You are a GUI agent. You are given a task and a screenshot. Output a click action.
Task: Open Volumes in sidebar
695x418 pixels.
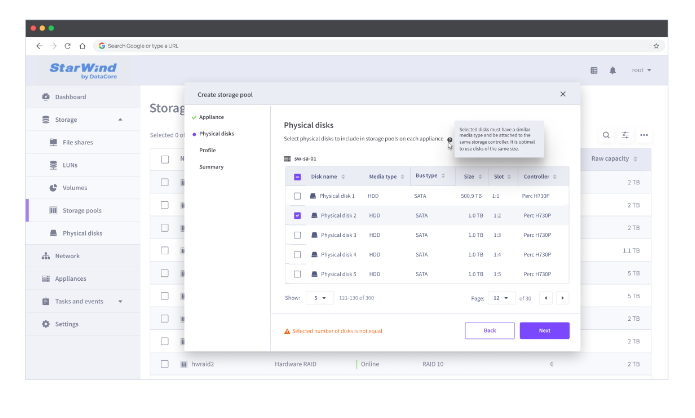(x=74, y=188)
